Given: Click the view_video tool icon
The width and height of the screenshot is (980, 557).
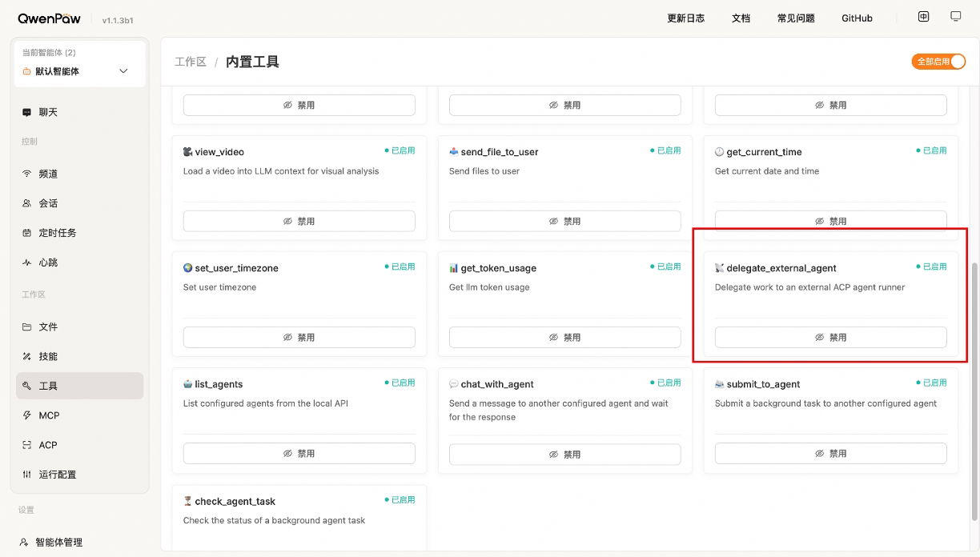Looking at the screenshot, I should tap(187, 151).
